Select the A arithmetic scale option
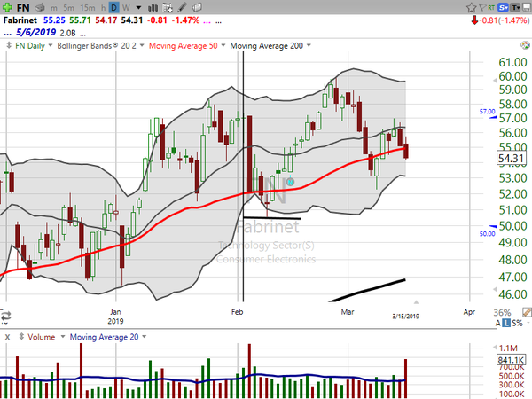Image resolution: width=532 pixels, height=399 pixels. 497,323
